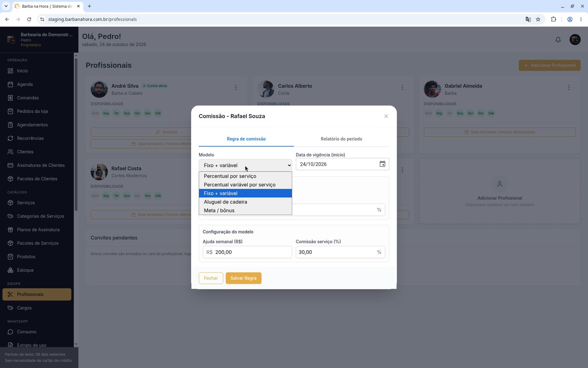
Task: Open the browser extensions puzzle icon
Action: point(553,19)
